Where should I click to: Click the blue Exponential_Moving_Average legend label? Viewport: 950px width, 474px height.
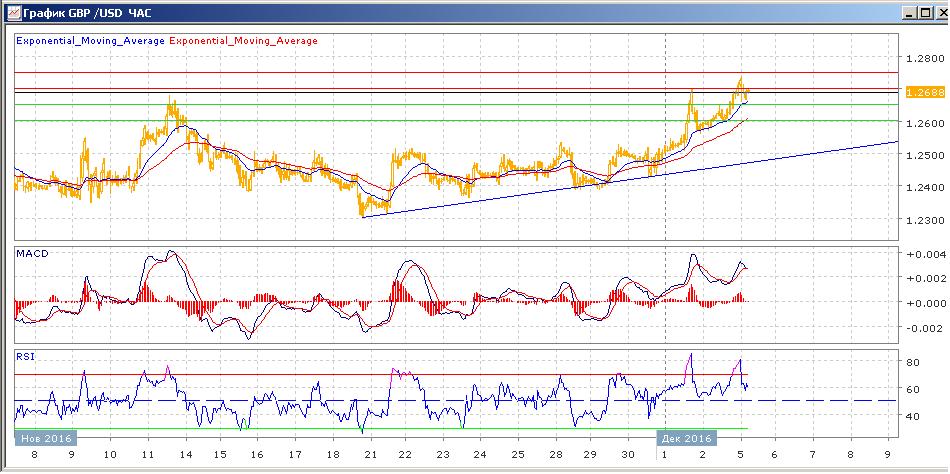tap(90, 41)
